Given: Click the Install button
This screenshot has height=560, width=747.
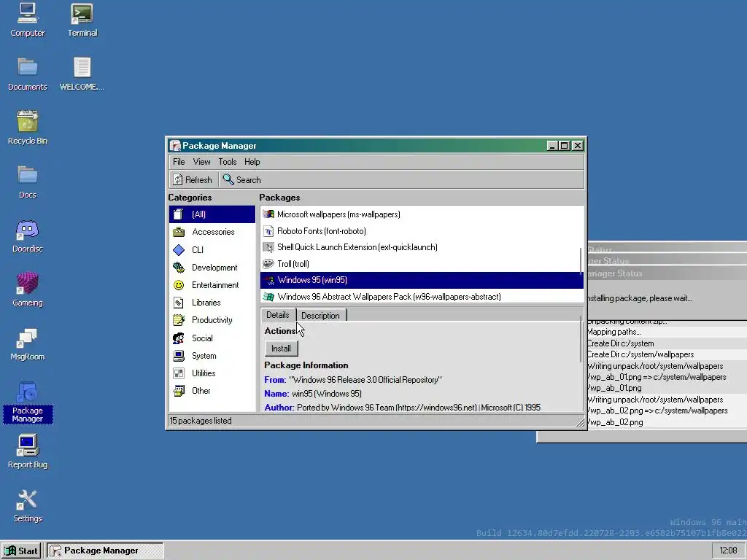Looking at the screenshot, I should tap(281, 349).
